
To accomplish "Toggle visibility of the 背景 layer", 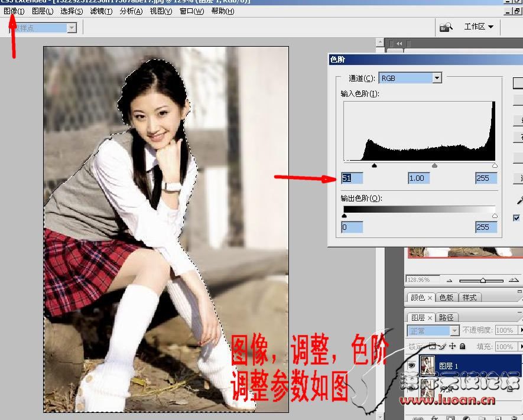I will point(411,388).
